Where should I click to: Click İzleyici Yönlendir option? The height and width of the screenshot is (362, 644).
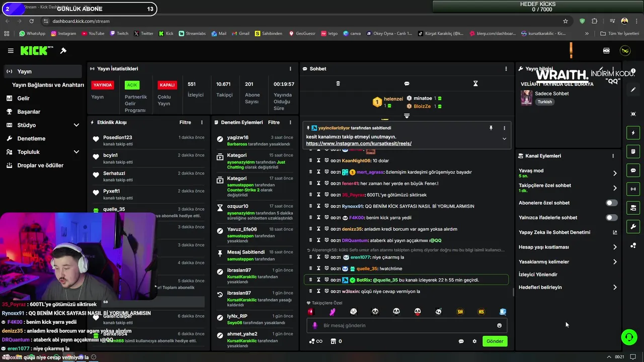pyautogui.click(x=538, y=275)
